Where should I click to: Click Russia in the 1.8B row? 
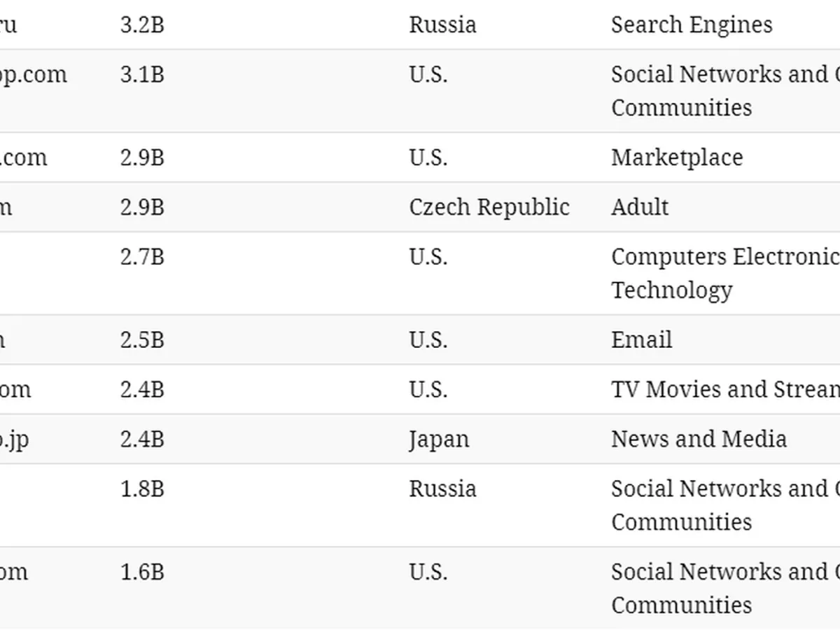[x=442, y=489]
